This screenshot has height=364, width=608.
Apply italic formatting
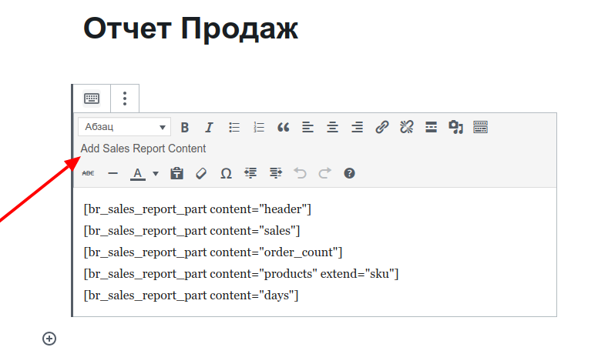click(209, 128)
